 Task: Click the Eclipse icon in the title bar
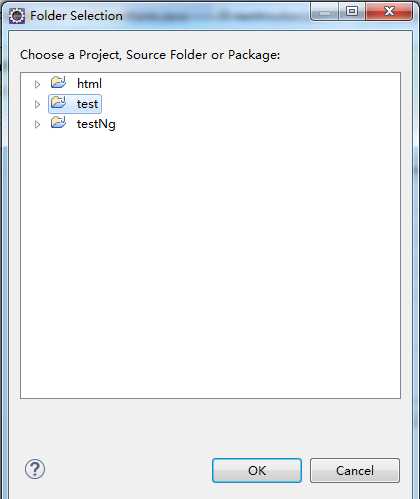[x=17, y=16]
